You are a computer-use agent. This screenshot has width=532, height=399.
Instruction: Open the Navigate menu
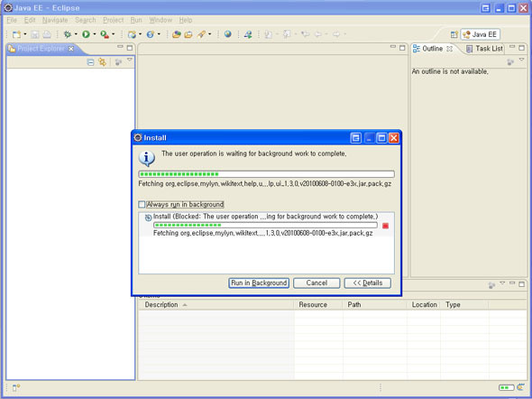[x=55, y=20]
